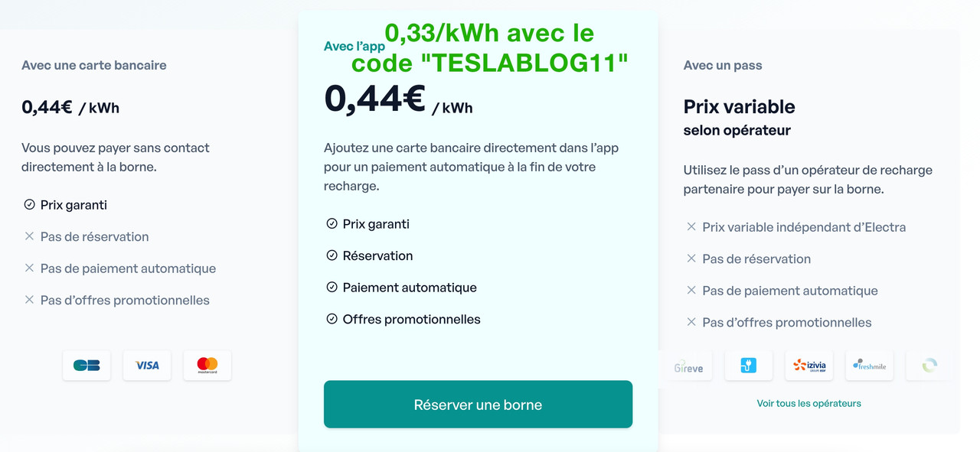Click the Mastercard logo tile
Image resolution: width=980 pixels, height=452 pixels.
coord(207,366)
